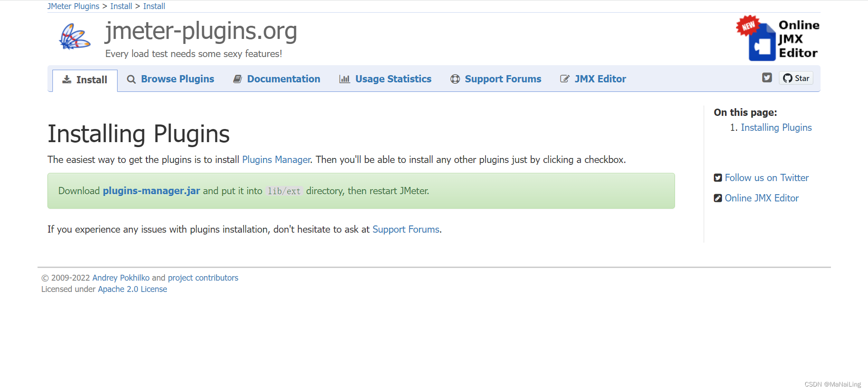Click the 'On this page:' heading
This screenshot has height=392, width=868.
(745, 113)
